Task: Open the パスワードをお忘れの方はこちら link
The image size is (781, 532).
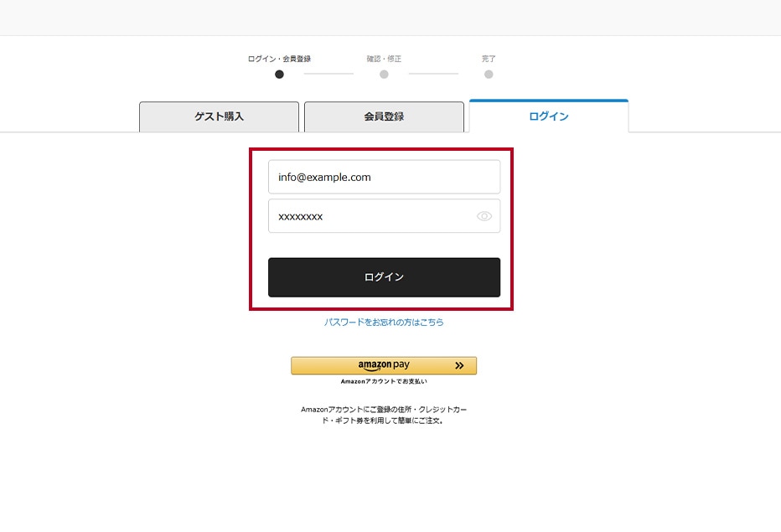Action: coord(384,322)
